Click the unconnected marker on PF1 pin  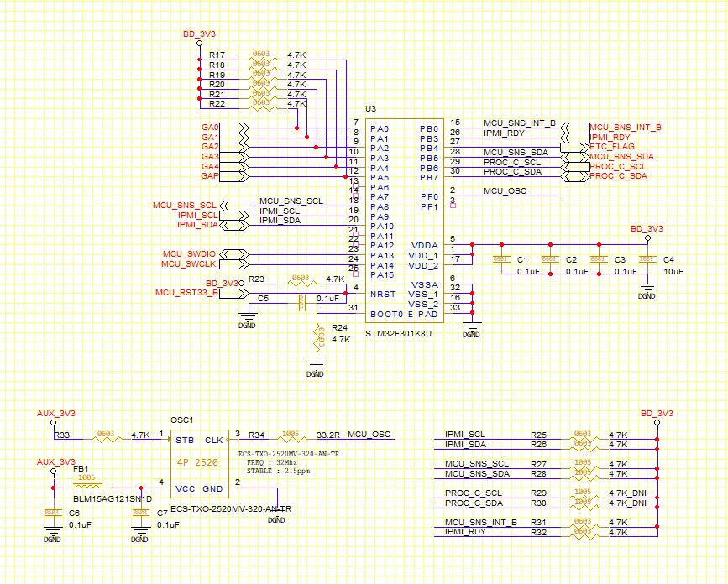[453, 206]
